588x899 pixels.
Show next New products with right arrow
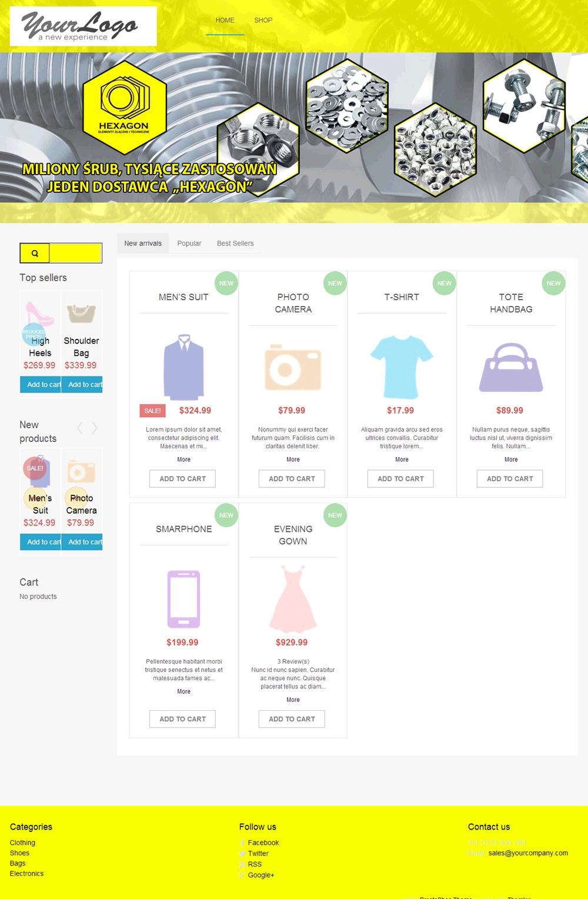click(x=94, y=428)
